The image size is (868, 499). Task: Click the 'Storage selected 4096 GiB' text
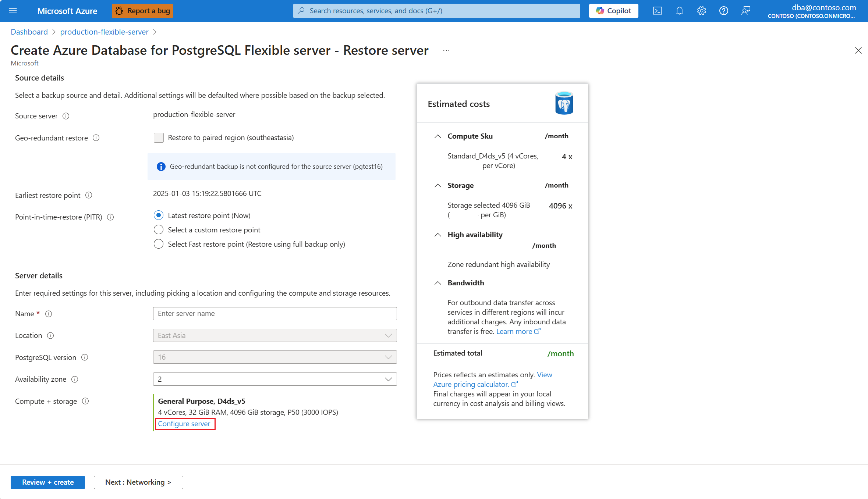tap(489, 205)
